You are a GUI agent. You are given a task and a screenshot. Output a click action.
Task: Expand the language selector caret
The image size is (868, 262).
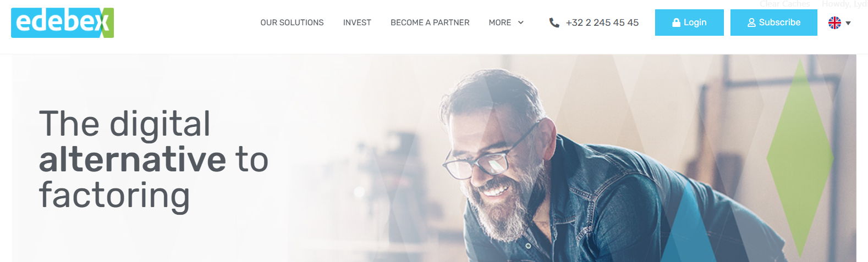848,23
